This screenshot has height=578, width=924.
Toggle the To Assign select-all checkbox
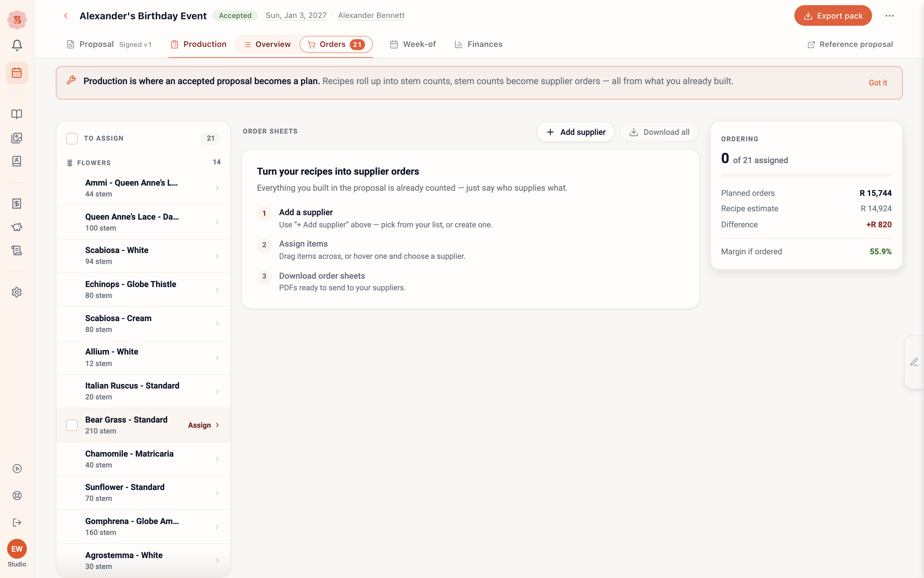pos(72,138)
